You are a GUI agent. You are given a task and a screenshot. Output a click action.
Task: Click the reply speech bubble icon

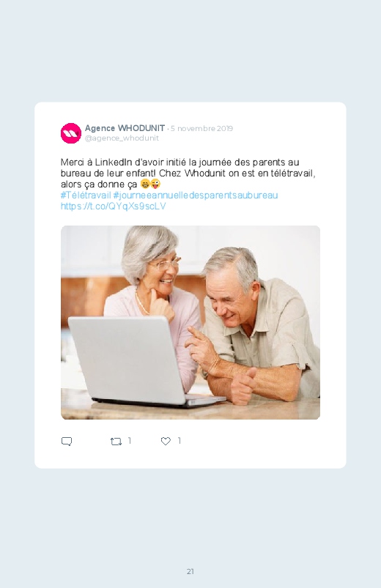click(67, 442)
